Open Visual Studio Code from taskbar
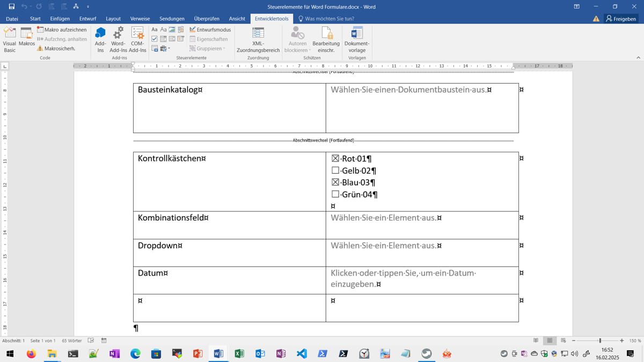Screen dimensions: 644x362 (302, 353)
